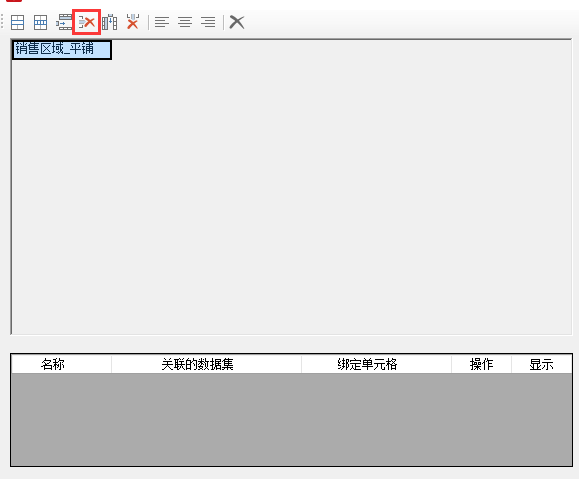Click the delete column icon
This screenshot has width=579, height=479.
click(x=133, y=22)
